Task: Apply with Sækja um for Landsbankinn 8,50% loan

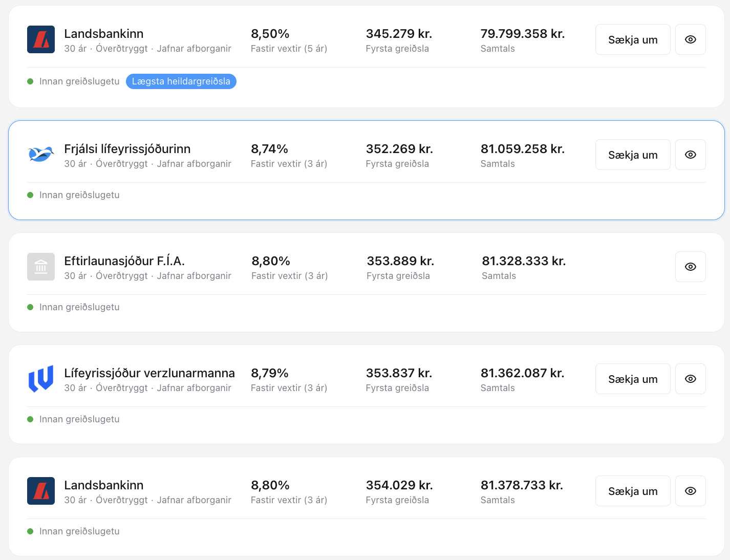Action: point(633,39)
